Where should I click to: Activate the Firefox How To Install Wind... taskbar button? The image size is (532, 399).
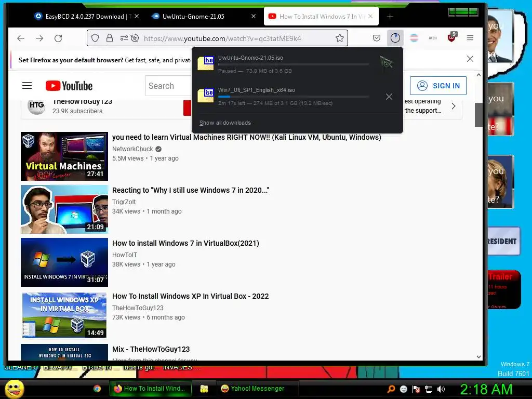pos(150,389)
